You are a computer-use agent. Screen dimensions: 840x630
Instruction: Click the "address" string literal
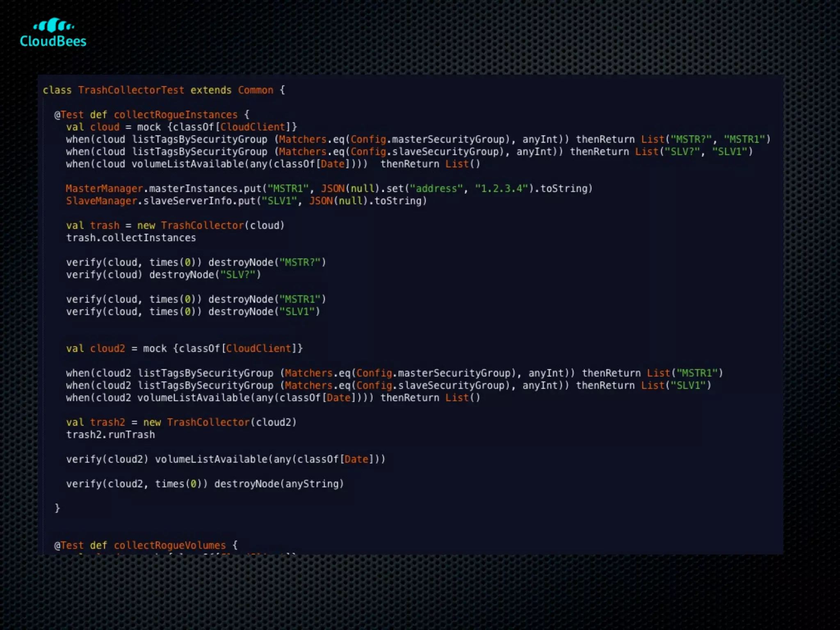(x=436, y=189)
